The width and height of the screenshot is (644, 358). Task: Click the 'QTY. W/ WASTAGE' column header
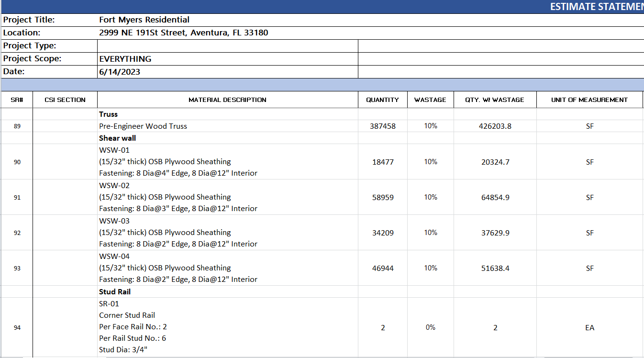pos(495,100)
